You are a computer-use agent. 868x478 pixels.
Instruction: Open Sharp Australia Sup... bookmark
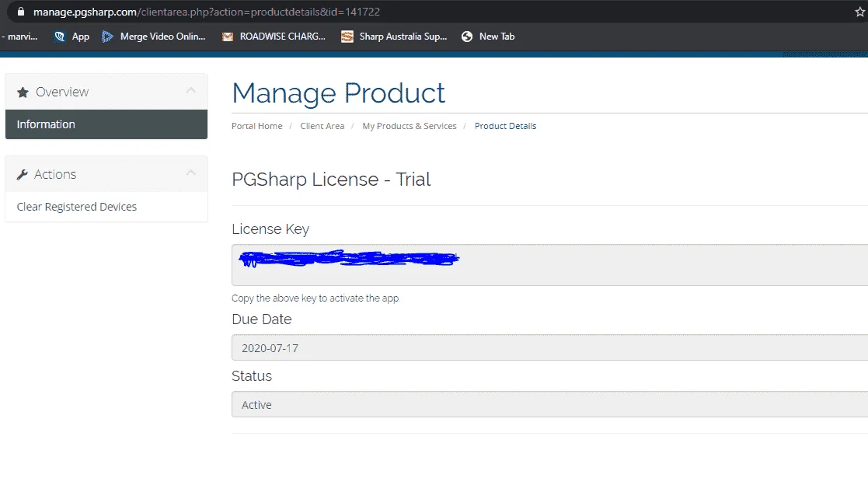coord(393,37)
